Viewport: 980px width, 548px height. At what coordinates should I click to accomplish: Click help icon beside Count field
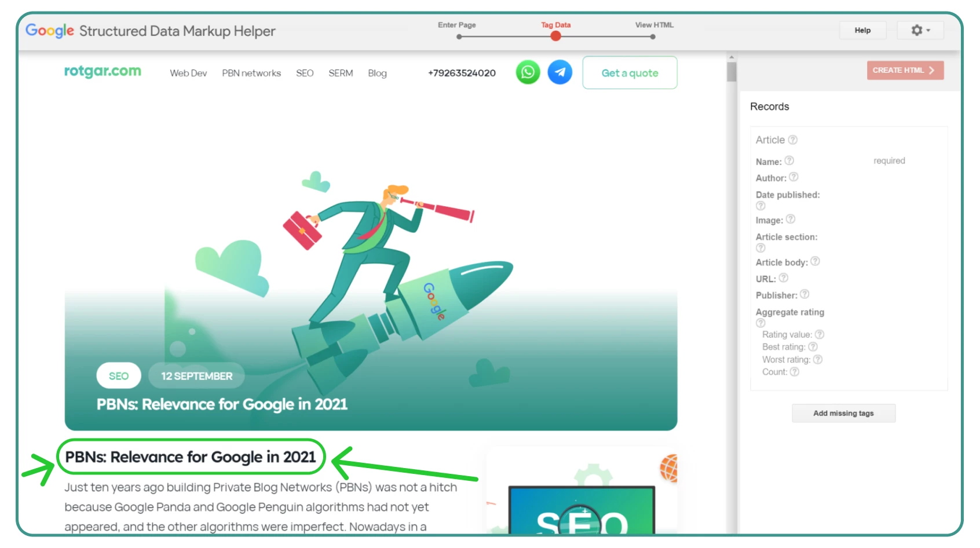(x=795, y=372)
